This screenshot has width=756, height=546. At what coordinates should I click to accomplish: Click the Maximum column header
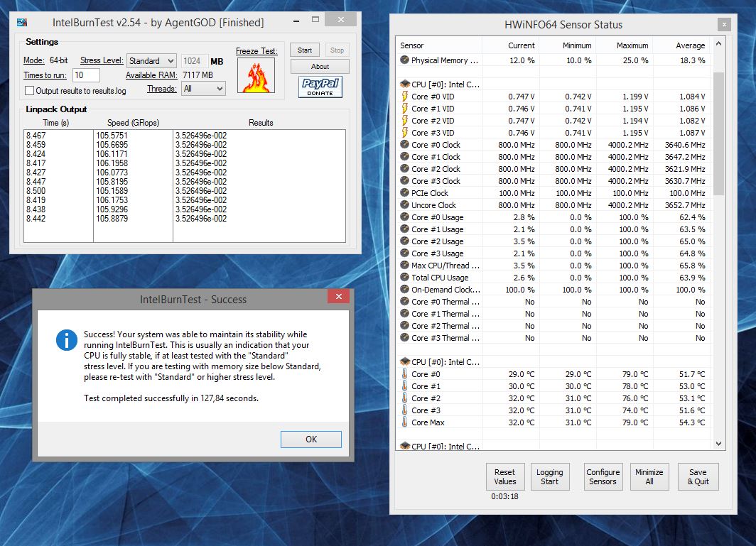tap(624, 45)
